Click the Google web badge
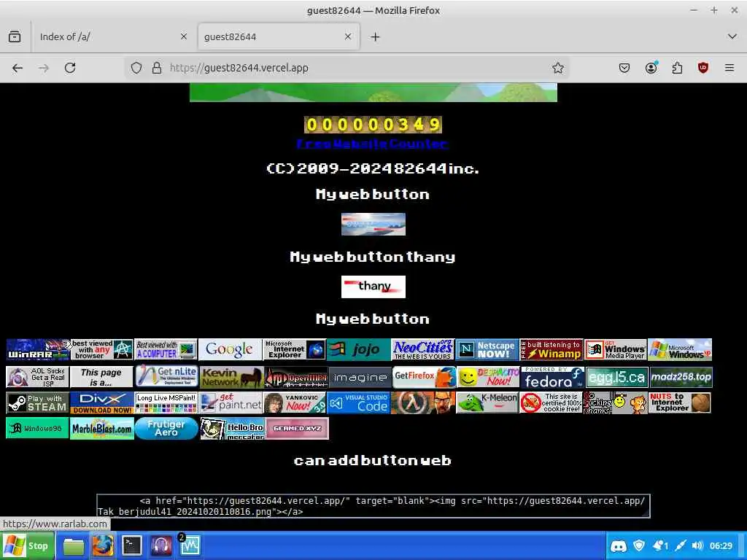 [x=230, y=349]
